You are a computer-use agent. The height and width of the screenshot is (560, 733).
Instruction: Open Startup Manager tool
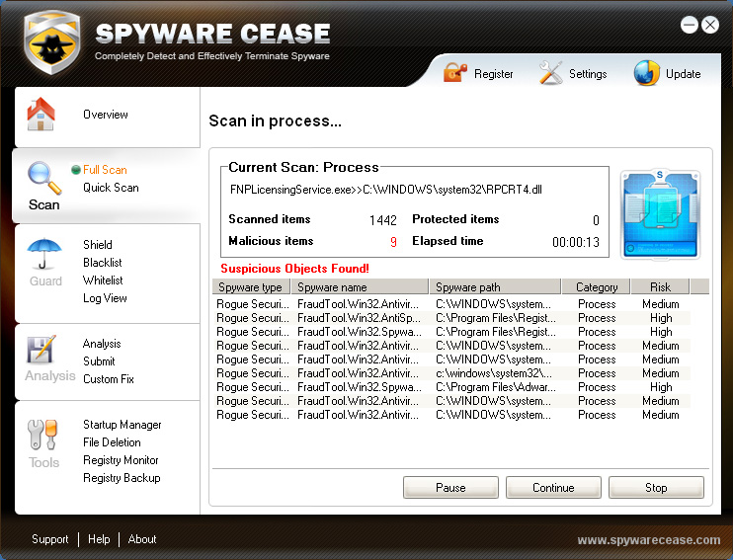click(122, 425)
